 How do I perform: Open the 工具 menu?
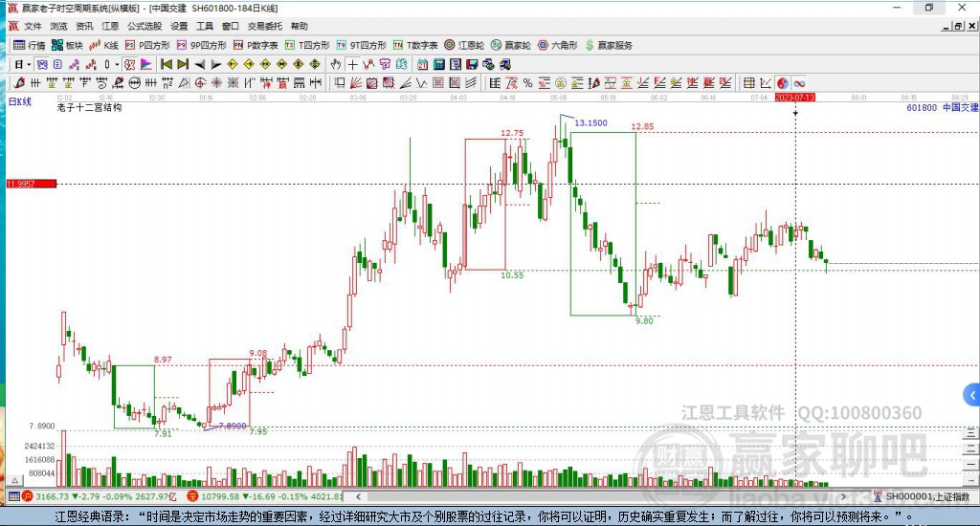tap(205, 26)
